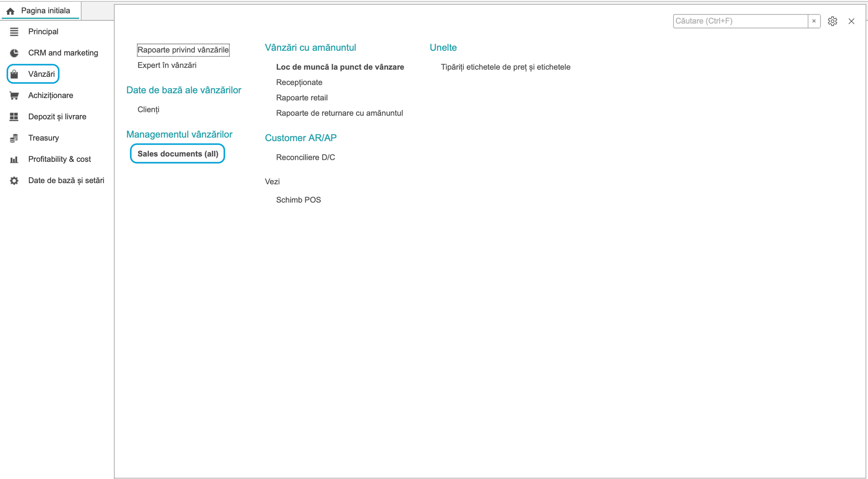Switch to the Pagina initiala tab

[41, 10]
